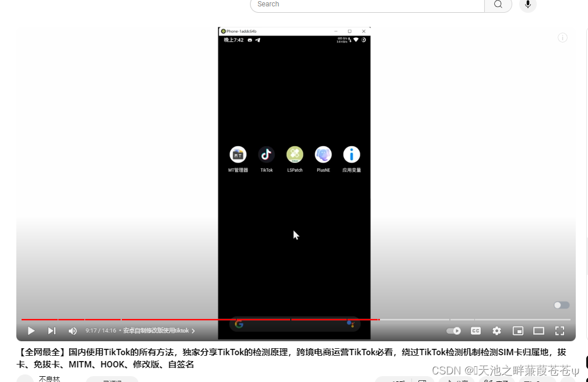Tap the Google Assistant icon

pyautogui.click(x=350, y=324)
